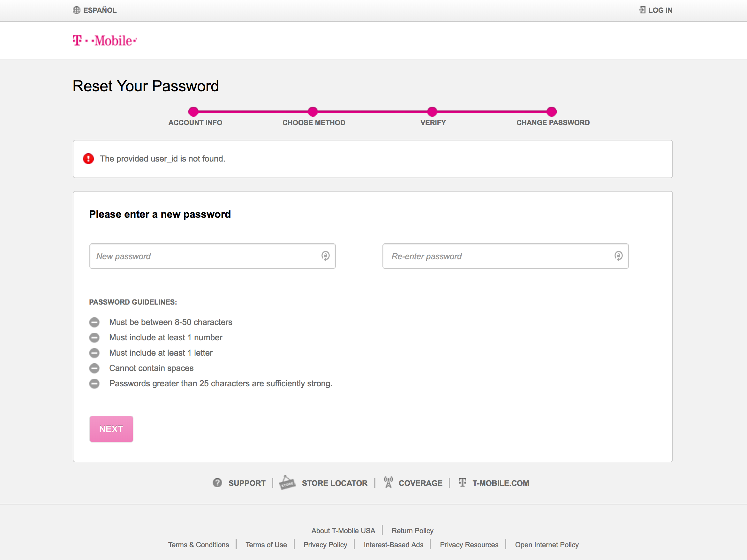Click the CHOOSE METHOD step indicator
747x560 pixels.
(313, 111)
